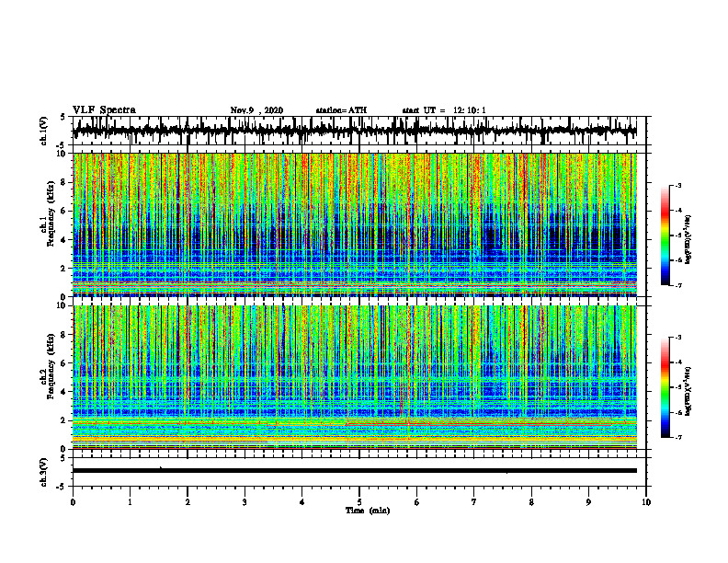The height and width of the screenshot is (563, 728).
Task: Click time axis tick label "8"
Action: (x=531, y=502)
